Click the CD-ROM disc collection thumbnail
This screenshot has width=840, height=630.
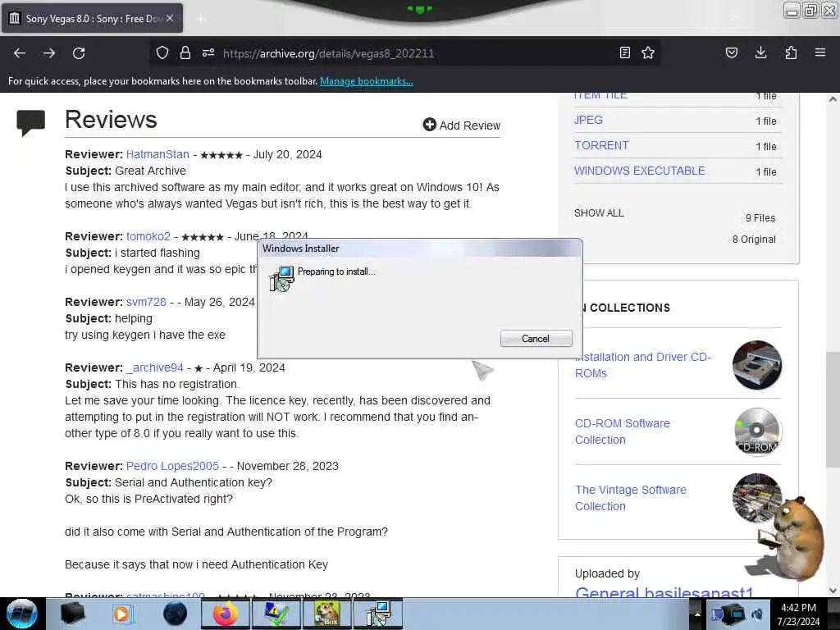click(756, 431)
